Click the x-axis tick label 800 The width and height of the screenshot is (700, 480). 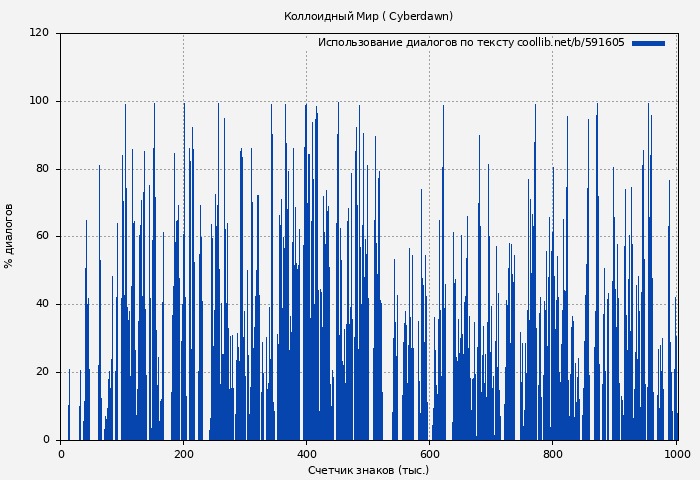pos(553,454)
